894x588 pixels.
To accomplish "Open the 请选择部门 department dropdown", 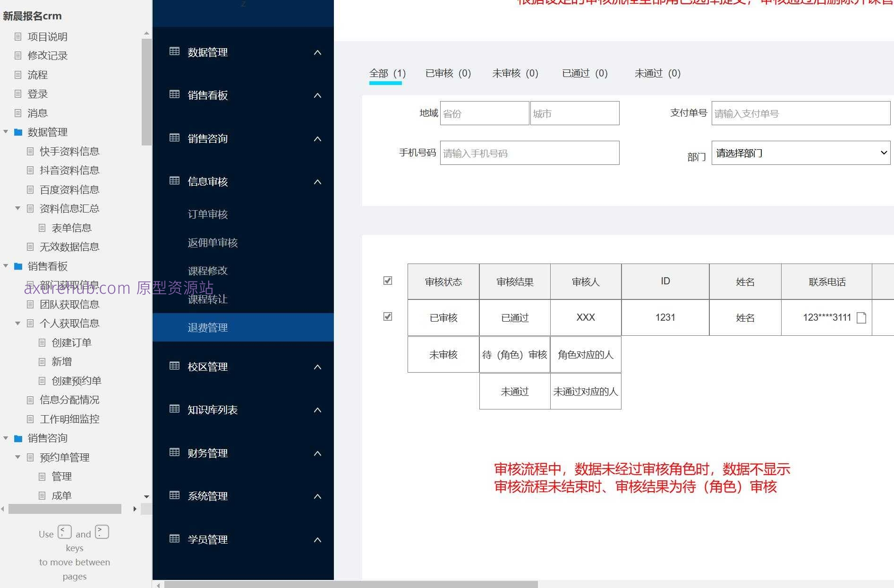I will pyautogui.click(x=801, y=153).
